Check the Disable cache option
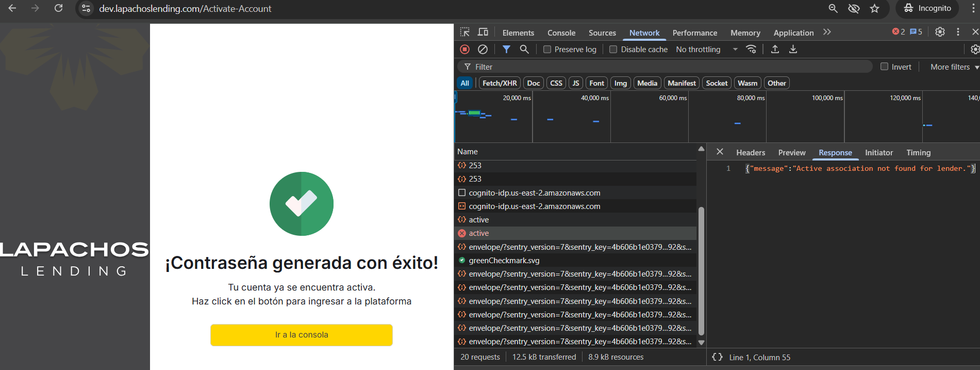Viewport: 980px width, 370px height. click(613, 50)
